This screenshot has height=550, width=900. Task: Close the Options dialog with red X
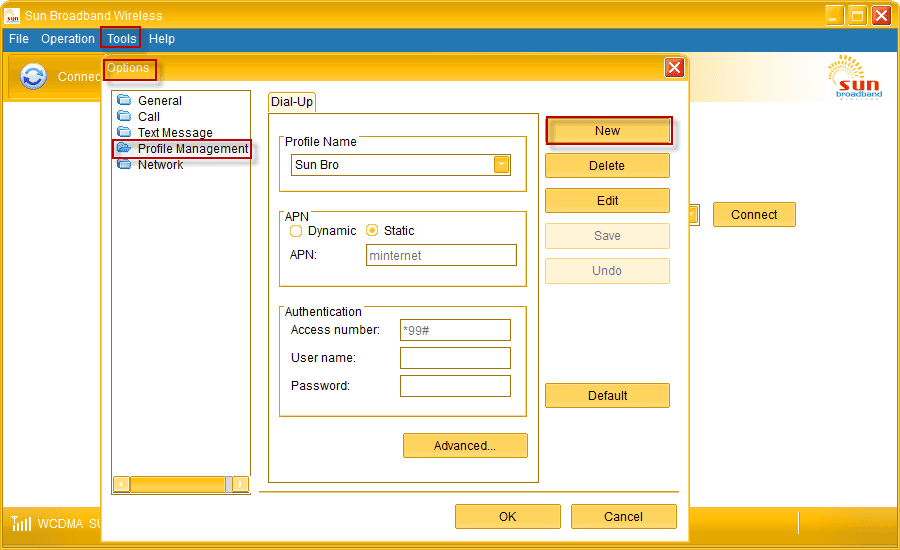[674, 68]
